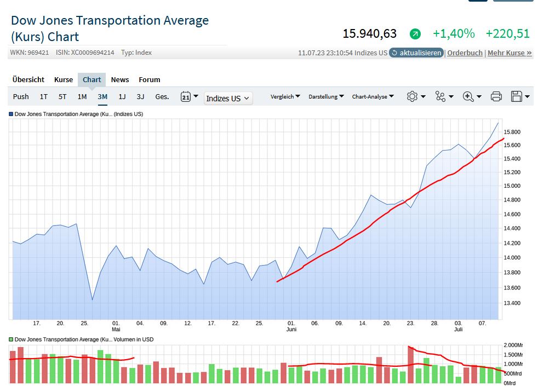Viewport: 538px width, 392px height.
Task: Expand the Chart-Analyse dropdown
Action: pyautogui.click(x=373, y=97)
